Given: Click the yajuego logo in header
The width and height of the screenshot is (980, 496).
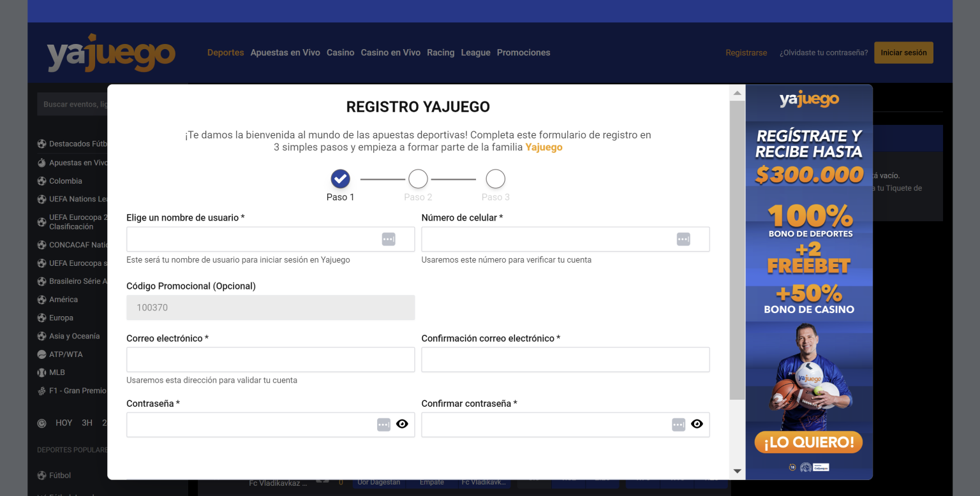Looking at the screenshot, I should click(111, 53).
